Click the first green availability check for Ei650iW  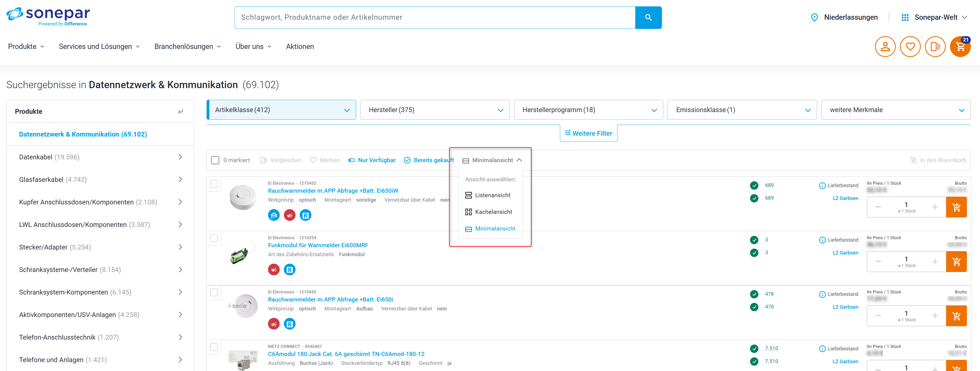[x=754, y=185]
